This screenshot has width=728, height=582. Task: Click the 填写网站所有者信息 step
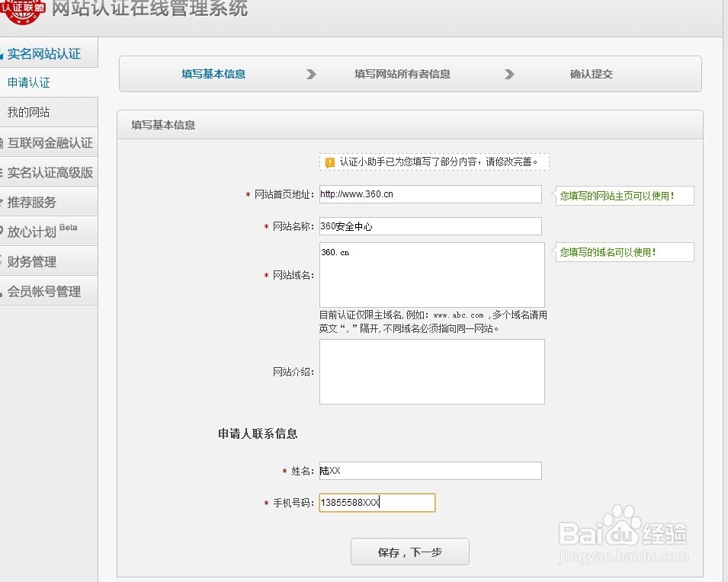402,74
